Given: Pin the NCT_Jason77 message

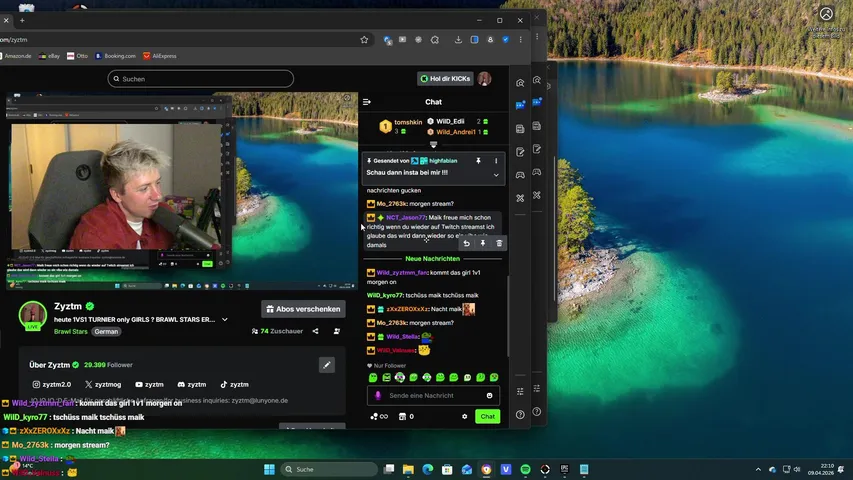Looking at the screenshot, I should pyautogui.click(x=483, y=244).
